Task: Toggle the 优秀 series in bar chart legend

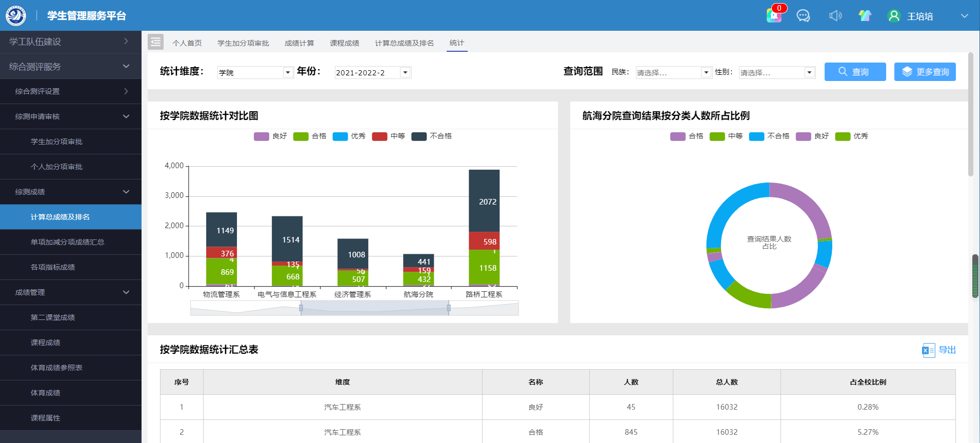Action: 349,136
